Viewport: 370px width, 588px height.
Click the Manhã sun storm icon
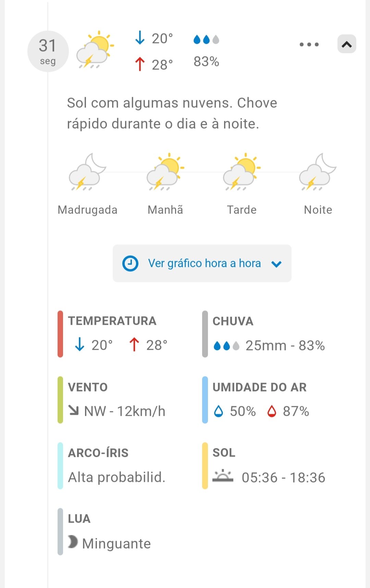165,172
